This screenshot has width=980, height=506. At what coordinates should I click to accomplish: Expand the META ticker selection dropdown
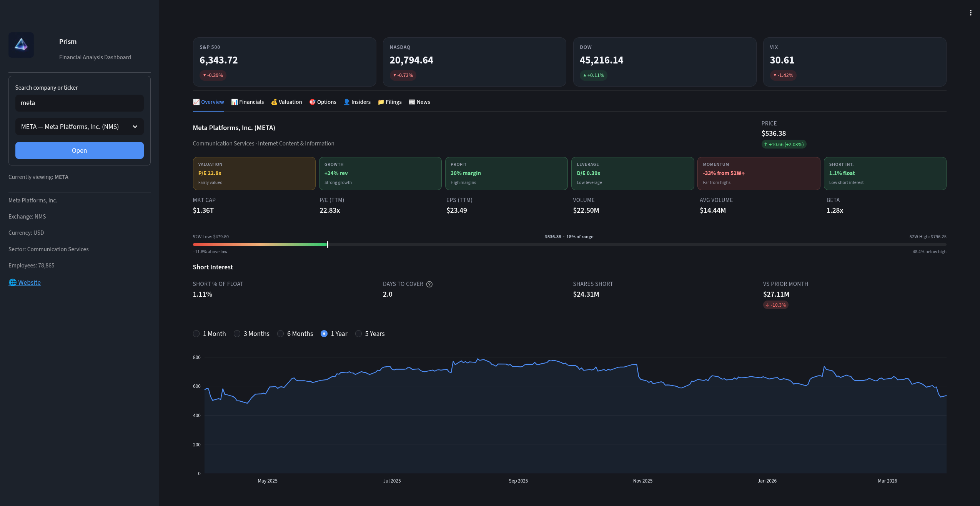click(x=80, y=127)
